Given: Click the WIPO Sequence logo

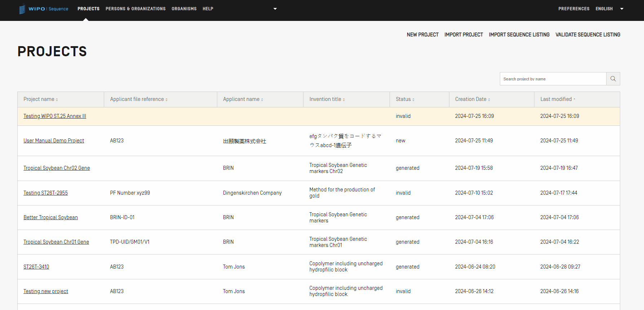Looking at the screenshot, I should pos(43,9).
